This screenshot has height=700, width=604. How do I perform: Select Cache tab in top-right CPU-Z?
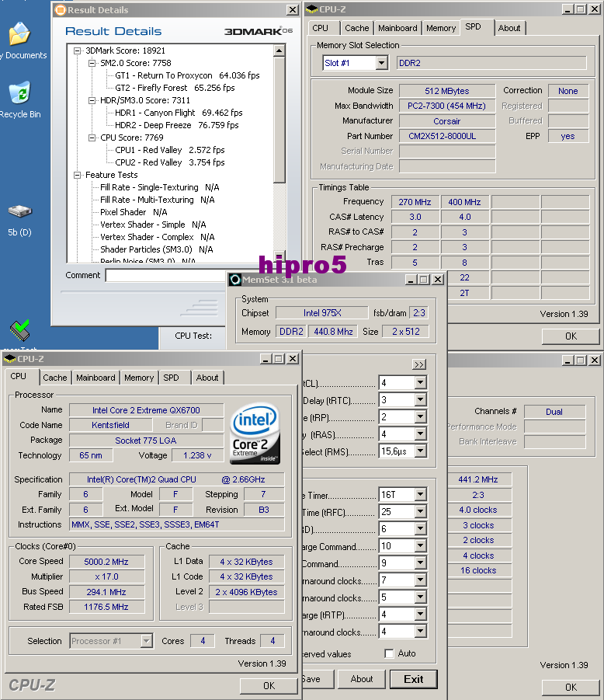(x=357, y=28)
